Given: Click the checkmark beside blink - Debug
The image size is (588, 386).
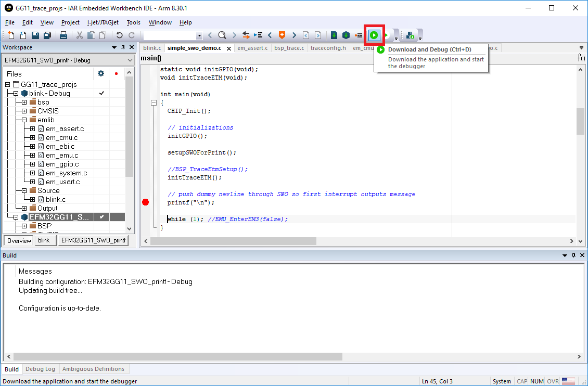Looking at the screenshot, I should point(101,93).
